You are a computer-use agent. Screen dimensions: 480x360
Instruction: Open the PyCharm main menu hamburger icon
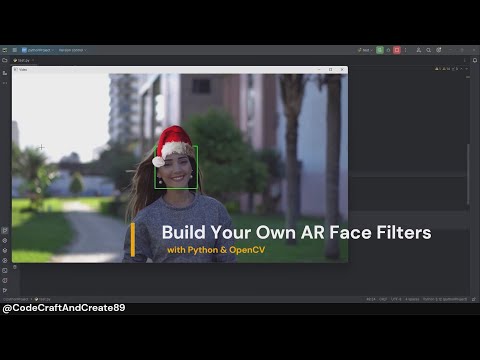(x=15, y=50)
